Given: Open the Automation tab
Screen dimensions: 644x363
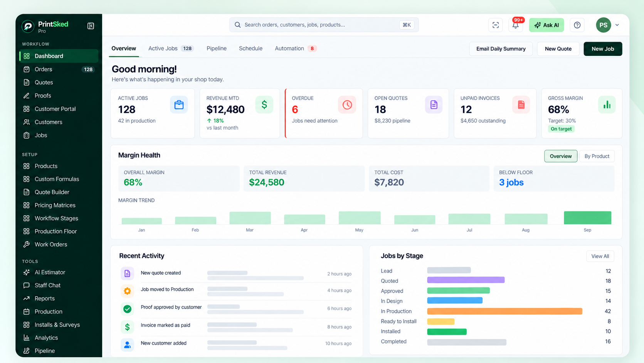Looking at the screenshot, I should [x=296, y=49].
